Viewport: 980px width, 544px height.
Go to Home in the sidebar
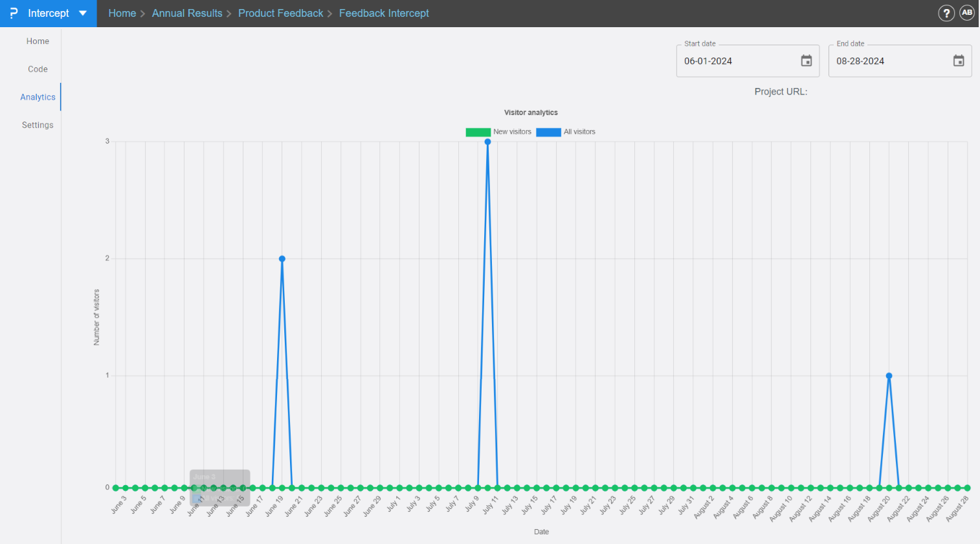tap(38, 41)
